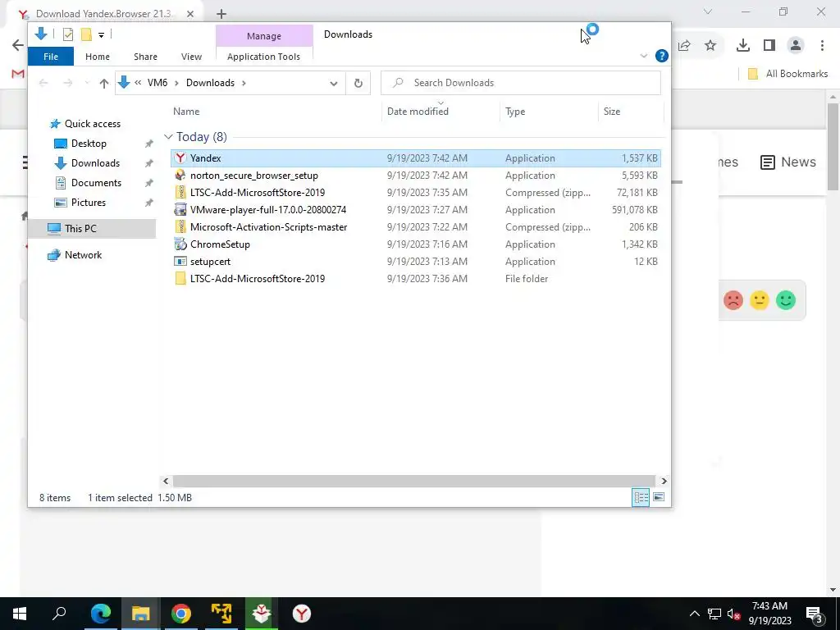Click the ChromeSetup file icon

180,244
